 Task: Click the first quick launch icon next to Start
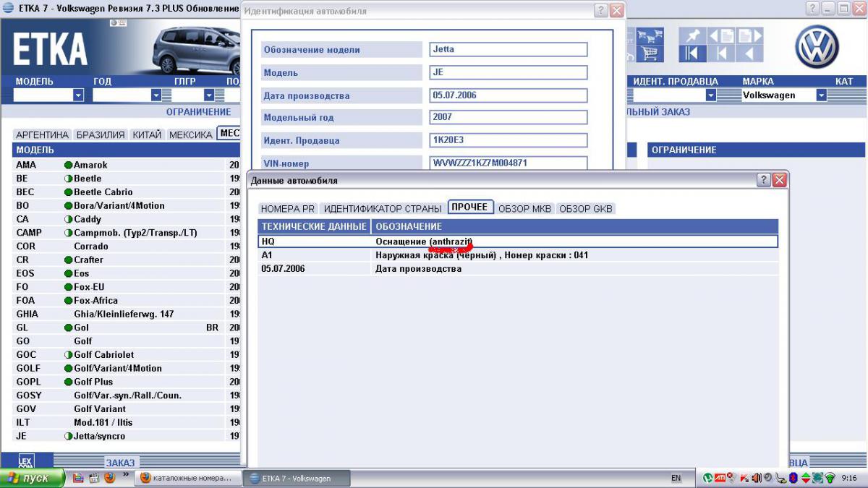[x=78, y=478]
